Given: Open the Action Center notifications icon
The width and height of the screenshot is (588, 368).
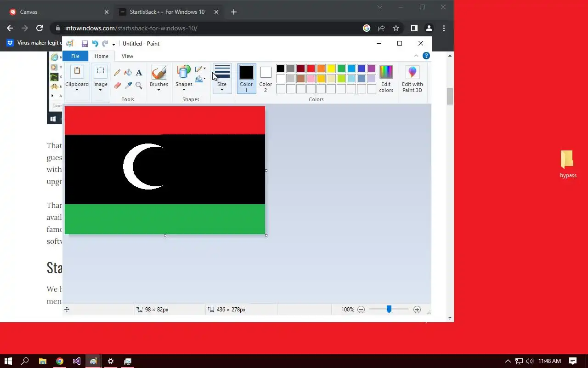Looking at the screenshot, I should [x=573, y=361].
